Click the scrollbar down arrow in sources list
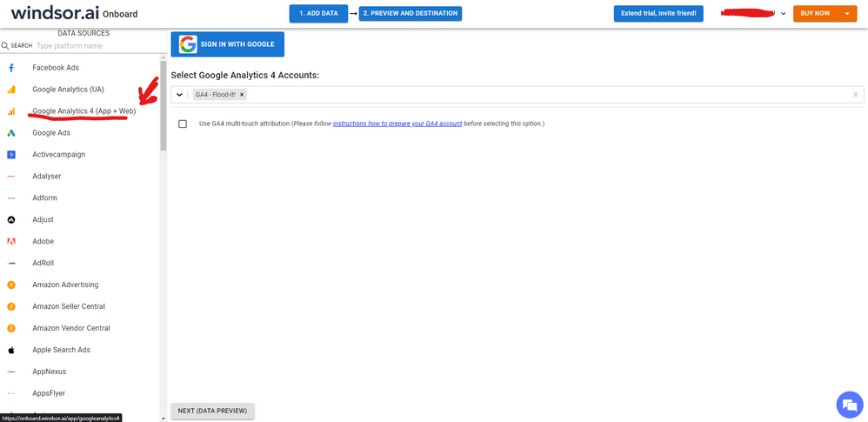Viewport: 868px width, 422px height. coord(163,419)
